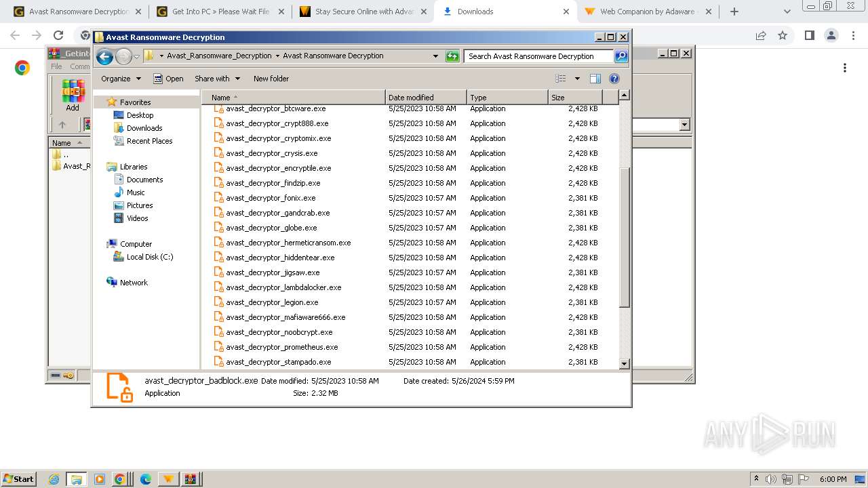Viewport: 868px width, 488px height.
Task: Switch to Get Into PC Chrome tab
Action: pyautogui.click(x=220, y=12)
